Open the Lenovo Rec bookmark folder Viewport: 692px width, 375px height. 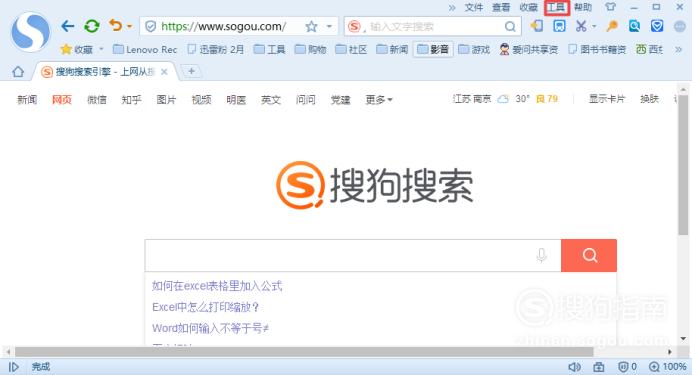click(145, 49)
